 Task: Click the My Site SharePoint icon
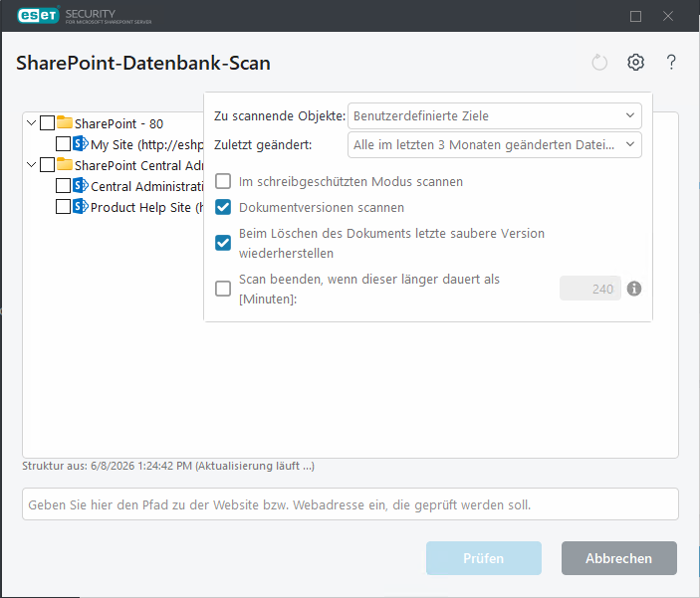[81, 143]
